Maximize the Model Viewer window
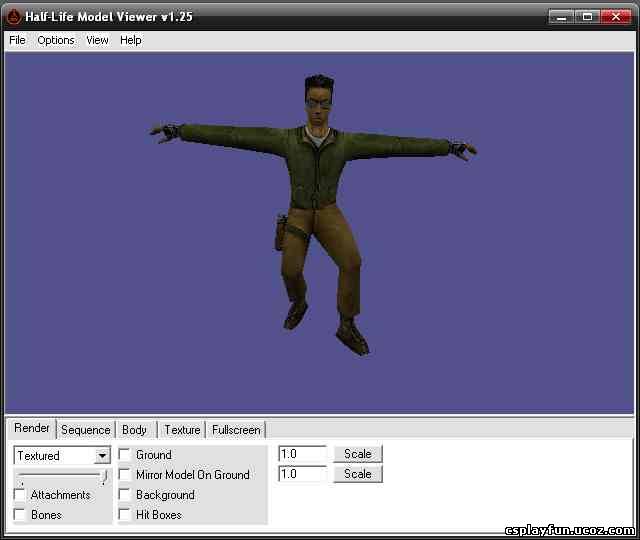This screenshot has height=540, width=640. click(587, 17)
